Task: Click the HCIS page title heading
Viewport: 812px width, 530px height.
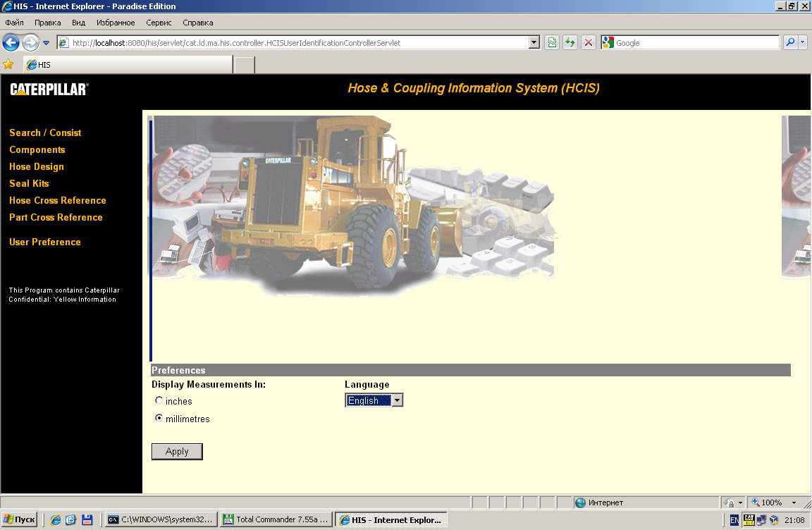Action: pos(474,88)
